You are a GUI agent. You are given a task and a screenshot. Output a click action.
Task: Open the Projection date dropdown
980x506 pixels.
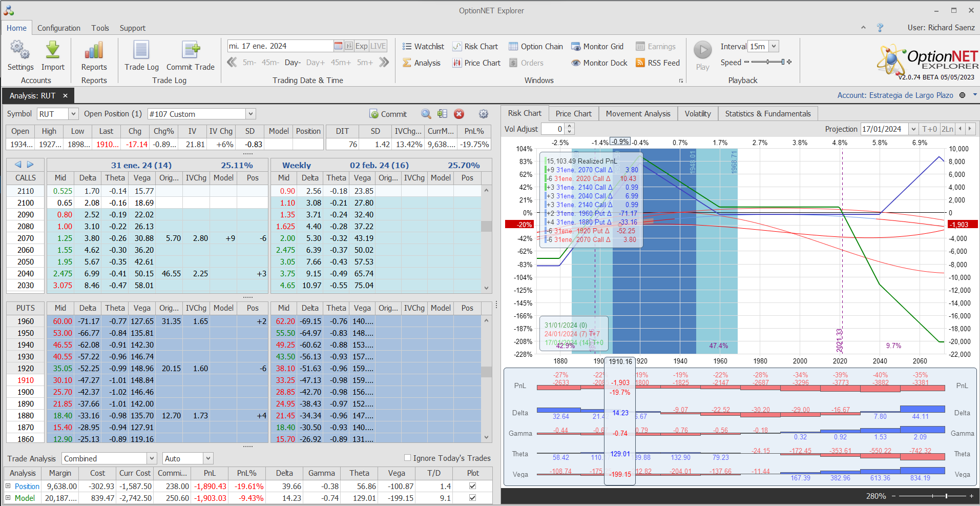913,129
